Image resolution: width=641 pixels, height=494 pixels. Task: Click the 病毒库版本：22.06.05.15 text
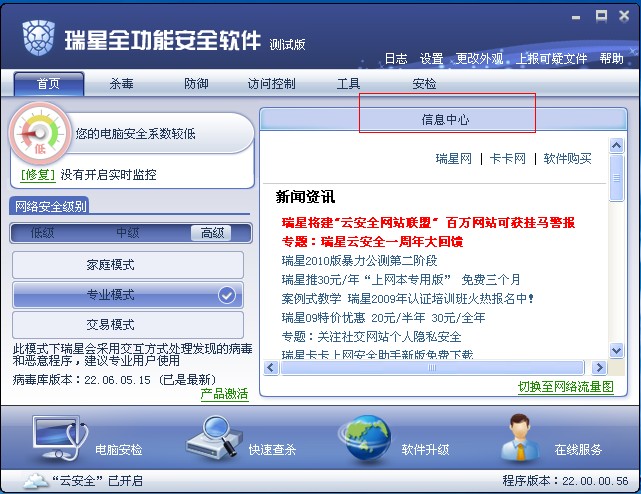pyautogui.click(x=82, y=380)
